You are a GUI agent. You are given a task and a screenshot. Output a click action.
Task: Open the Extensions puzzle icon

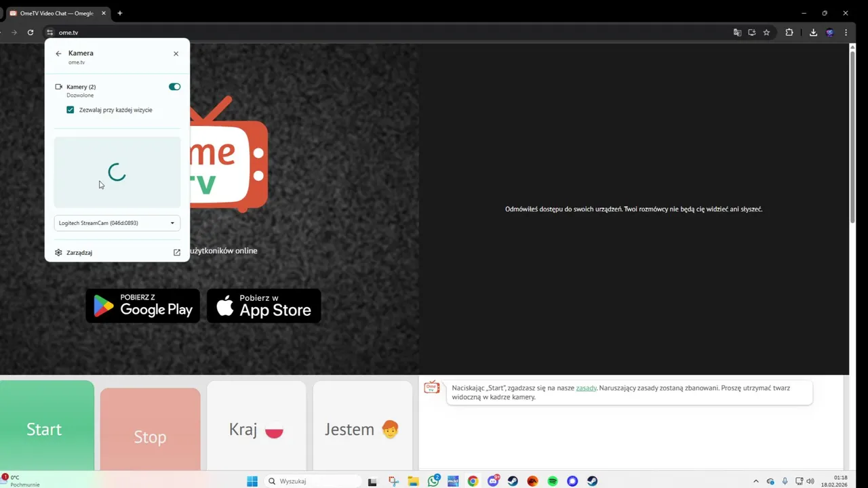789,33
